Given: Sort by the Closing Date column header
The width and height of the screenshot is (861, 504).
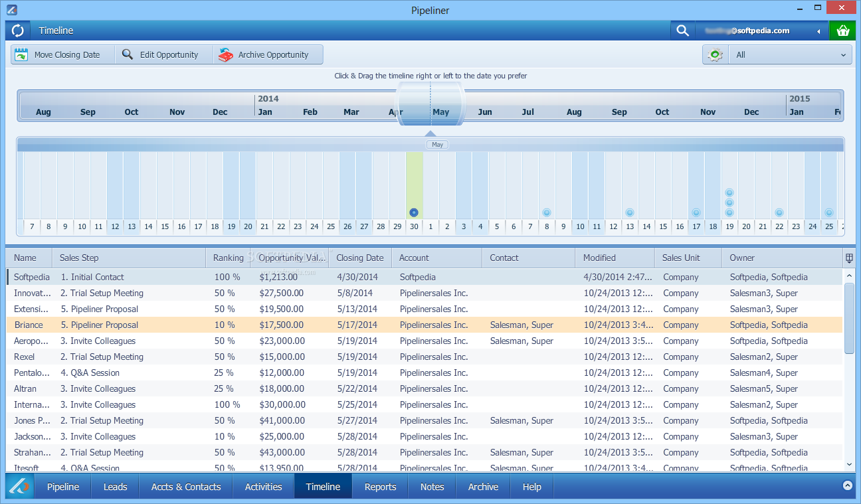Looking at the screenshot, I should pyautogui.click(x=360, y=258).
